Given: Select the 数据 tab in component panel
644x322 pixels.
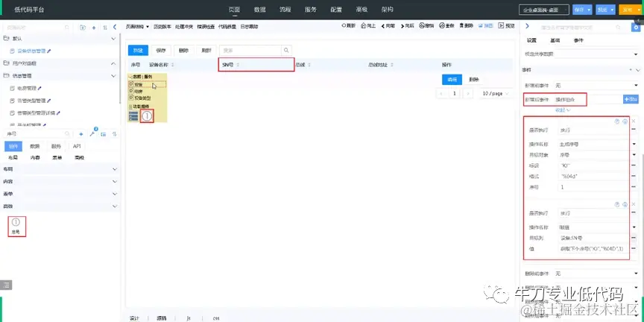Looking at the screenshot, I should 35,146.
